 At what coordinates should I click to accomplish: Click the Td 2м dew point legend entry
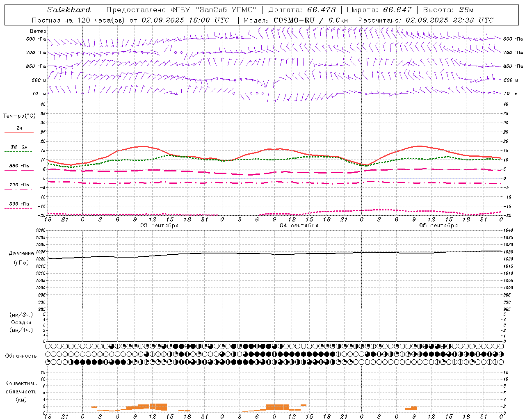(x=19, y=147)
